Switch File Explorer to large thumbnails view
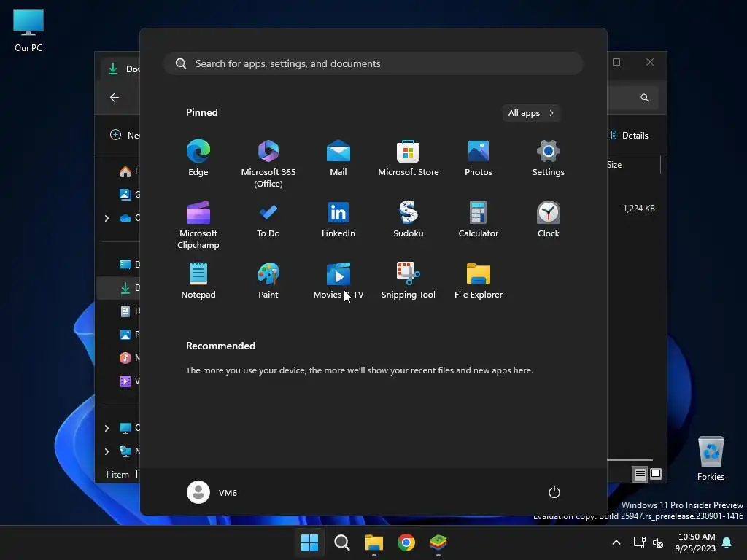Screen dimensions: 747x560 click(656, 474)
